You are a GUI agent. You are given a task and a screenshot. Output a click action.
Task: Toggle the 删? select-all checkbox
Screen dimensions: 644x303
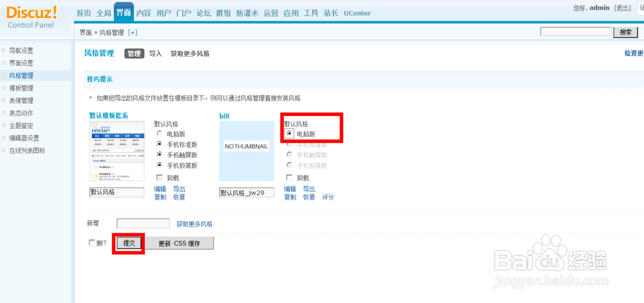tap(92, 242)
